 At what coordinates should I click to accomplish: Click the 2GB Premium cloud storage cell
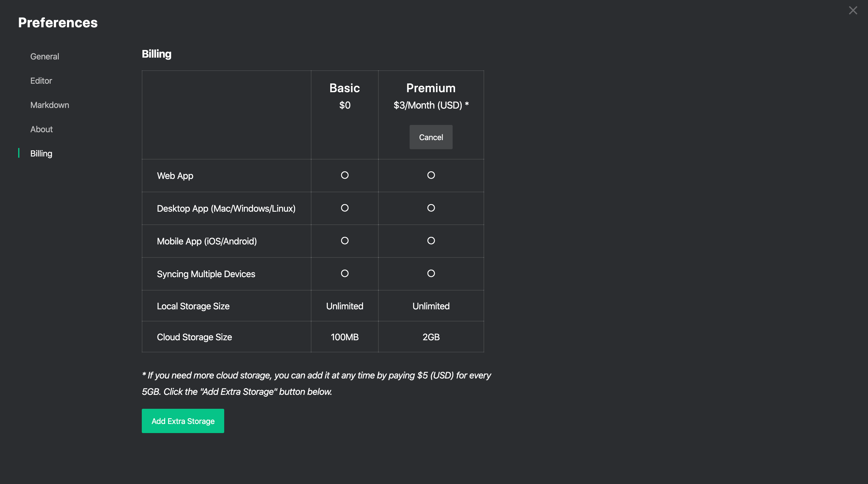click(431, 337)
